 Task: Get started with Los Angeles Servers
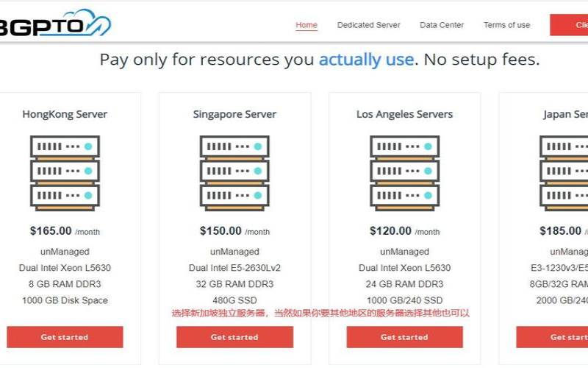(x=404, y=337)
